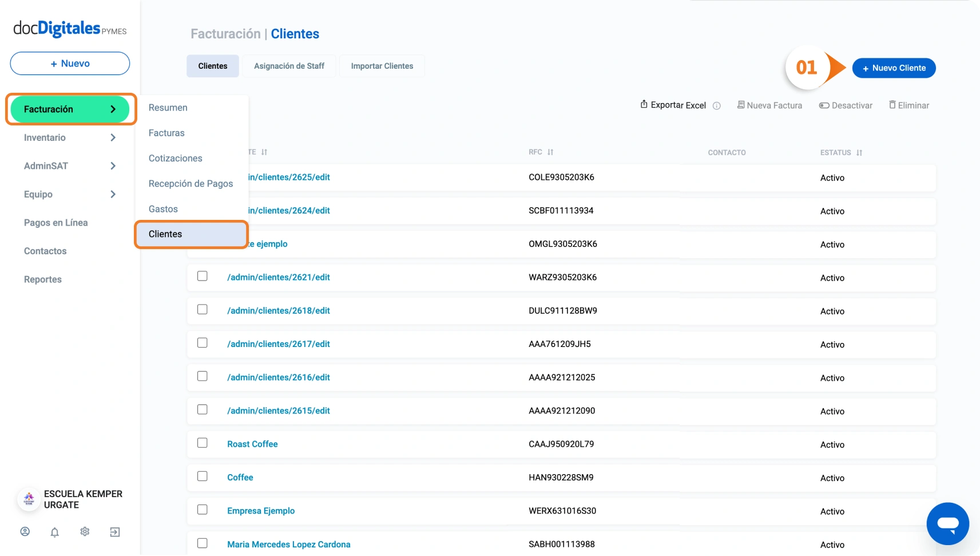The height and width of the screenshot is (556, 980).
Task: Open the /admin/clientes/2615/edit link
Action: click(279, 411)
